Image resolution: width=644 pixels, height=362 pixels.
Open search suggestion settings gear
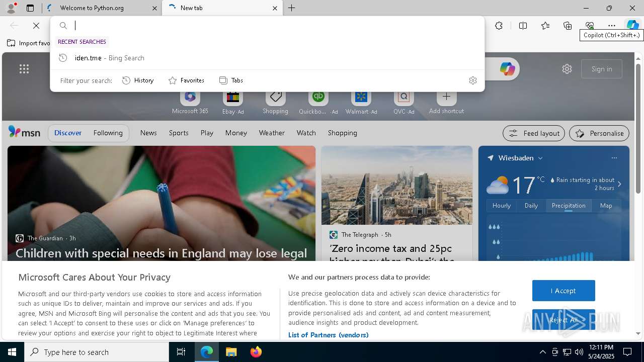(x=472, y=80)
